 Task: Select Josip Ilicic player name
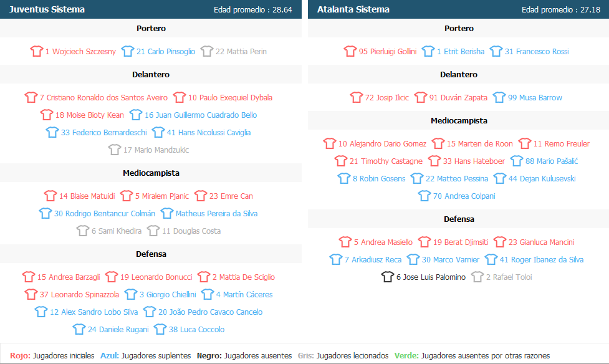(387, 97)
